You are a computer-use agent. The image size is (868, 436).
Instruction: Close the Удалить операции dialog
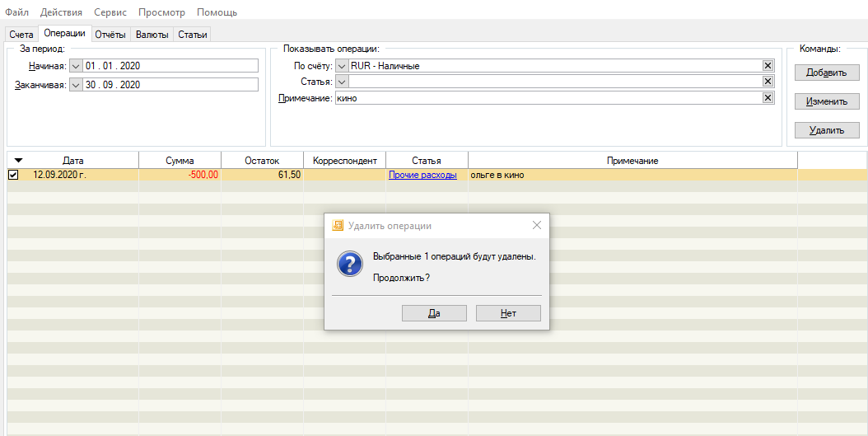click(x=537, y=225)
